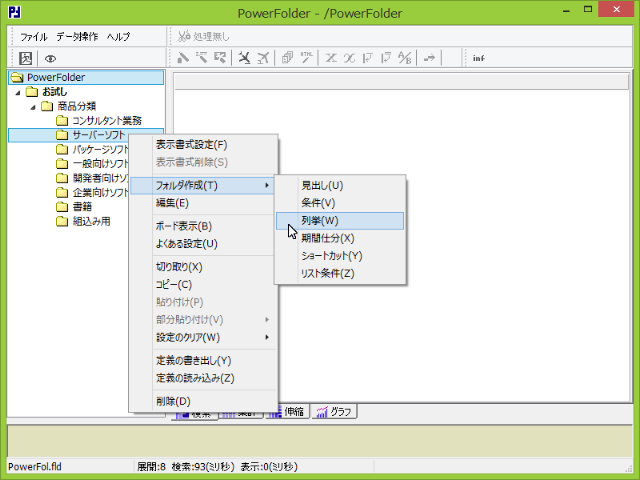Click the first crossed-lines toolbar icon

tap(331, 58)
